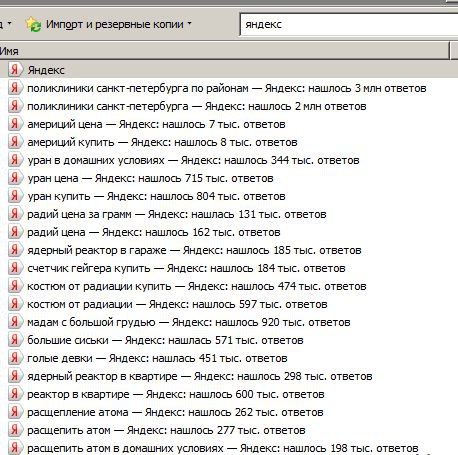Click icon beside костюм от радиации купить
The image size is (458, 455).
[15, 286]
